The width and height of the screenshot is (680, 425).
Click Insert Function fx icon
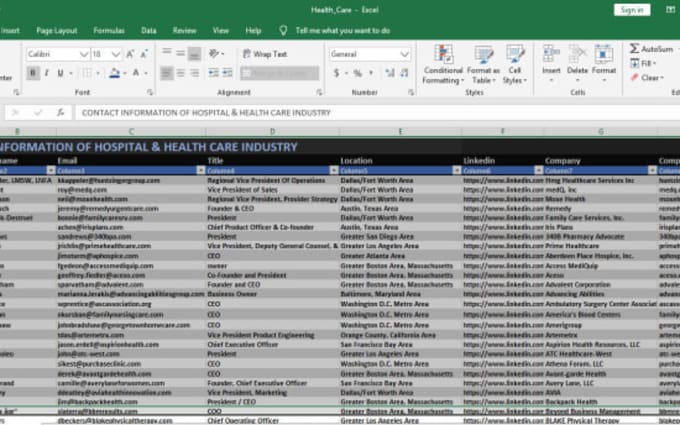coord(60,113)
